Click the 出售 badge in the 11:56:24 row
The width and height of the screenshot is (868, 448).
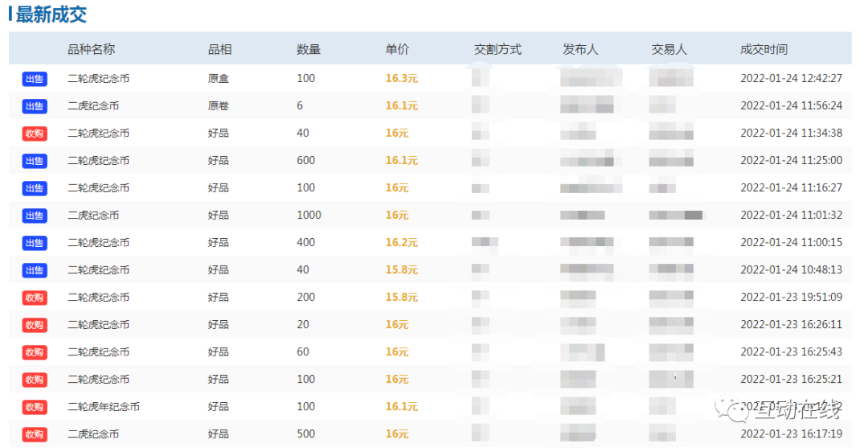[x=35, y=106]
